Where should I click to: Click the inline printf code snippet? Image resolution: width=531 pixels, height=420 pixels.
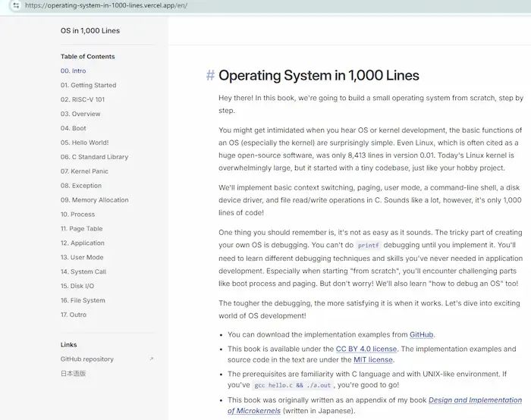tap(368, 246)
